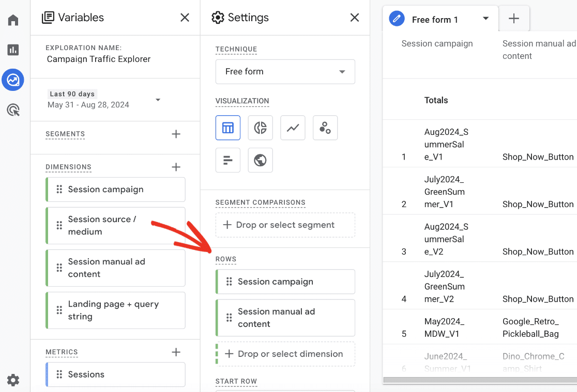This screenshot has height=392, width=577.
Task: Open the Last 90 days date range dropdown
Action: [158, 100]
